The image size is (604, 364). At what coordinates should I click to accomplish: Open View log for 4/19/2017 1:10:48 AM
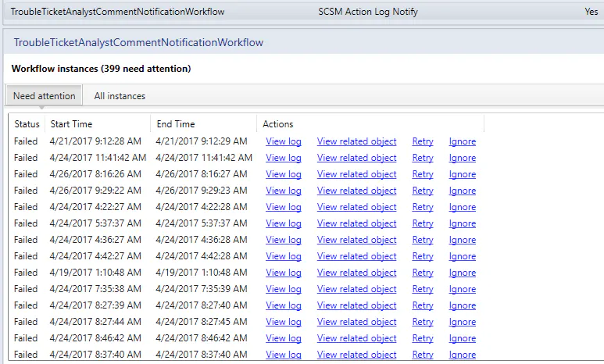pos(284,273)
